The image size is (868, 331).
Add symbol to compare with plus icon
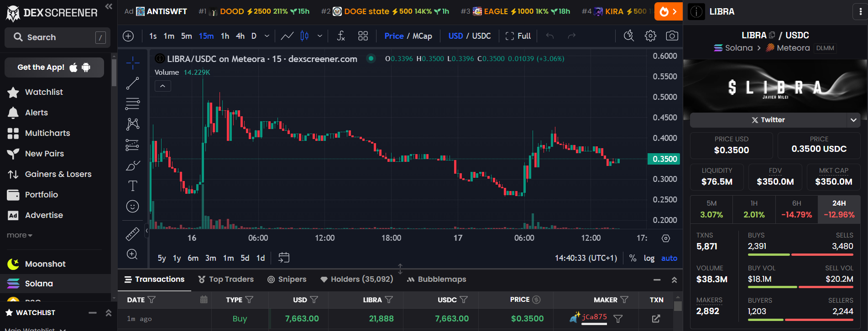[128, 36]
